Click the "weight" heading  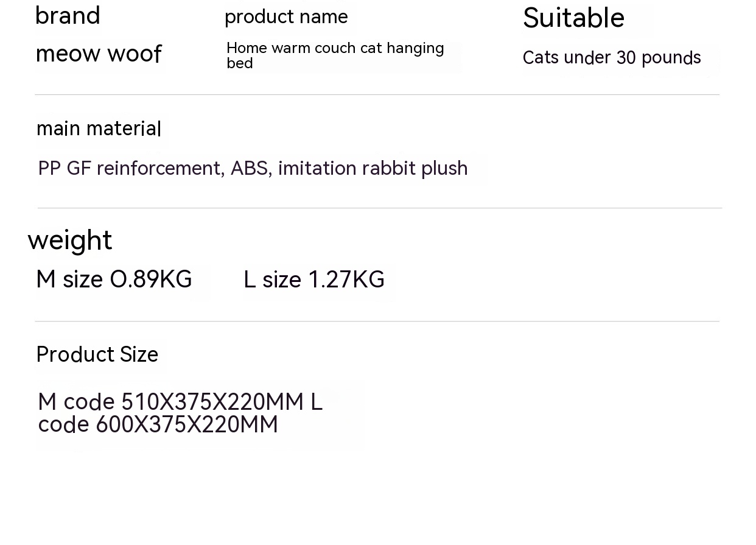pyautogui.click(x=70, y=240)
